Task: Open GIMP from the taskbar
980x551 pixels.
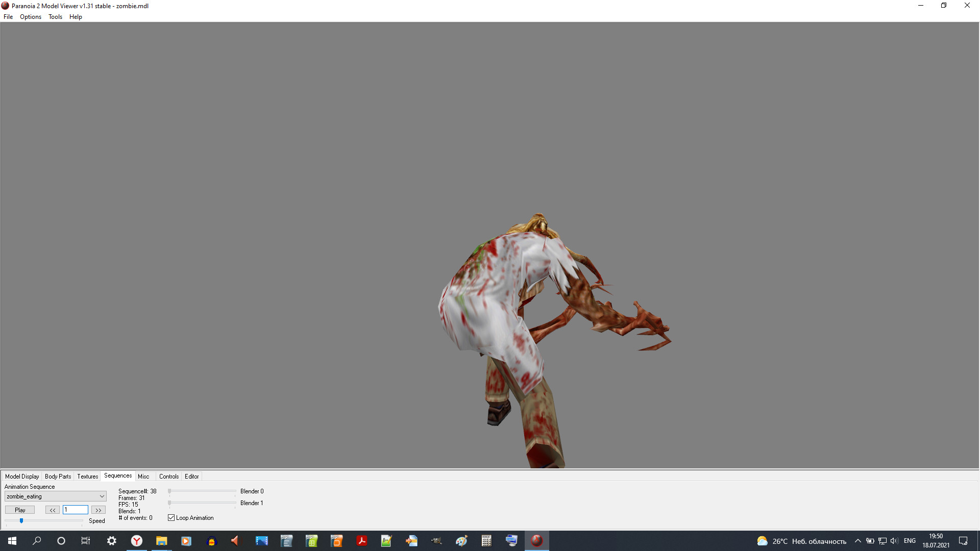Action: 436,540
